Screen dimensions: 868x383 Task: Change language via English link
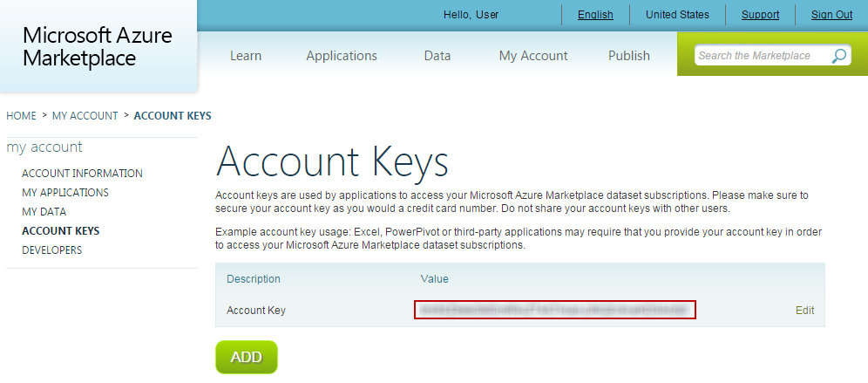pos(595,15)
